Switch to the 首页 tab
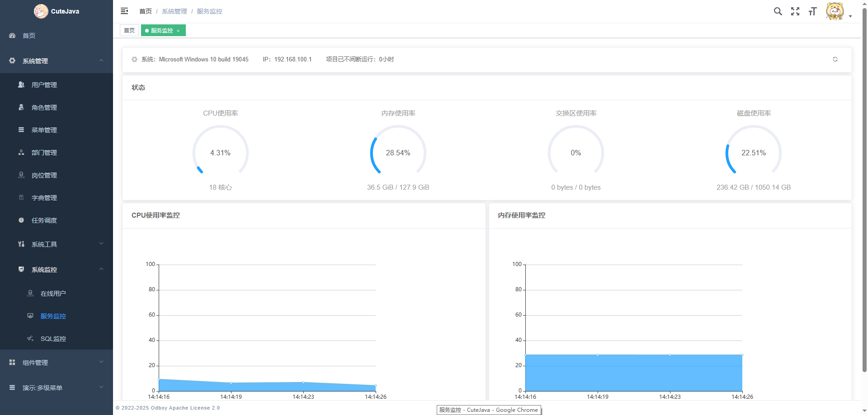868x415 pixels. (x=129, y=30)
